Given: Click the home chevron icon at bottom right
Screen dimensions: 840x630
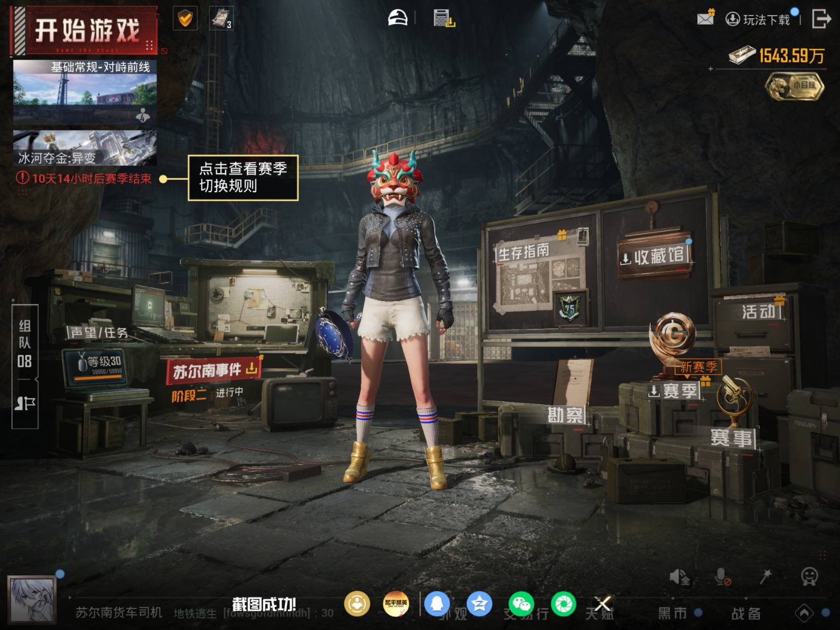Looking at the screenshot, I should click(804, 613).
